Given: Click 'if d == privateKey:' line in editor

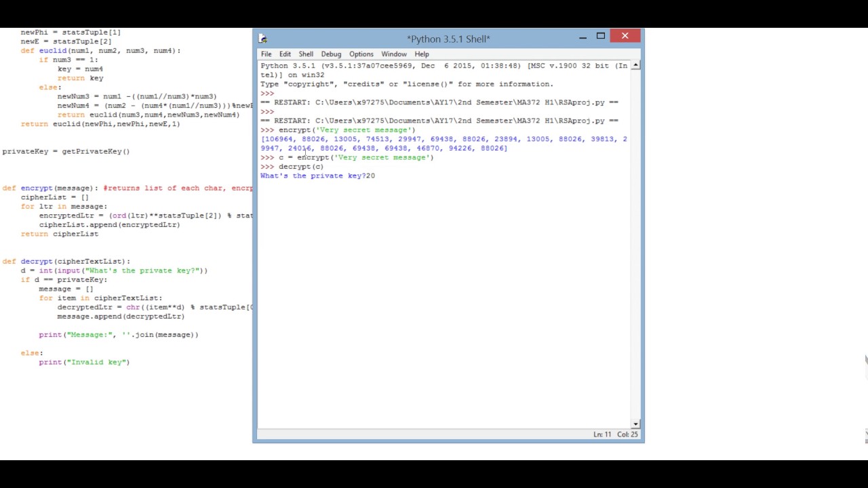Looking at the screenshot, I should pos(64,279).
